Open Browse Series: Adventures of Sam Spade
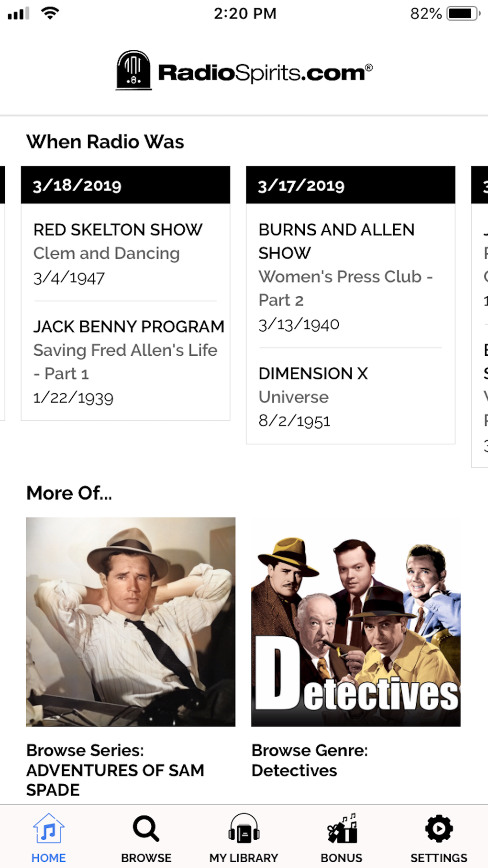The width and height of the screenshot is (488, 868). pos(115,769)
